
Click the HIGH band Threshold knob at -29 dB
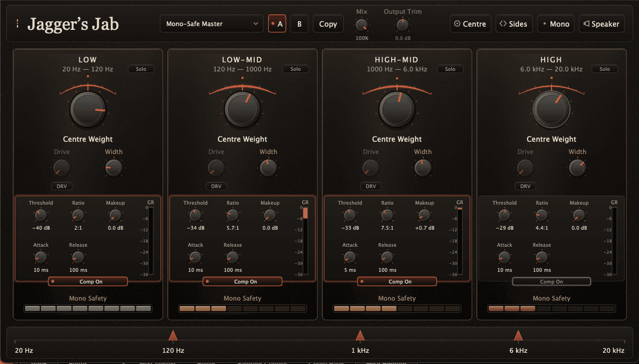click(504, 215)
